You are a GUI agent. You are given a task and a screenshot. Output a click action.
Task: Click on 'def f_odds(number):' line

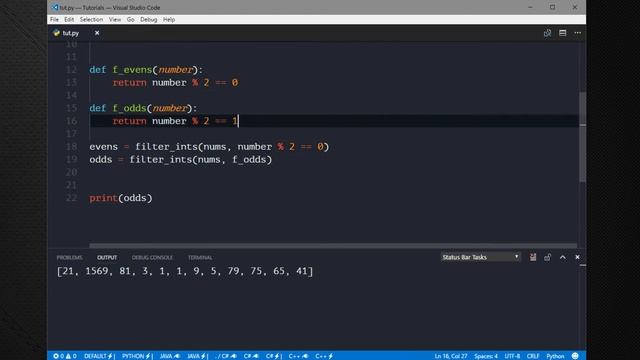(x=143, y=108)
